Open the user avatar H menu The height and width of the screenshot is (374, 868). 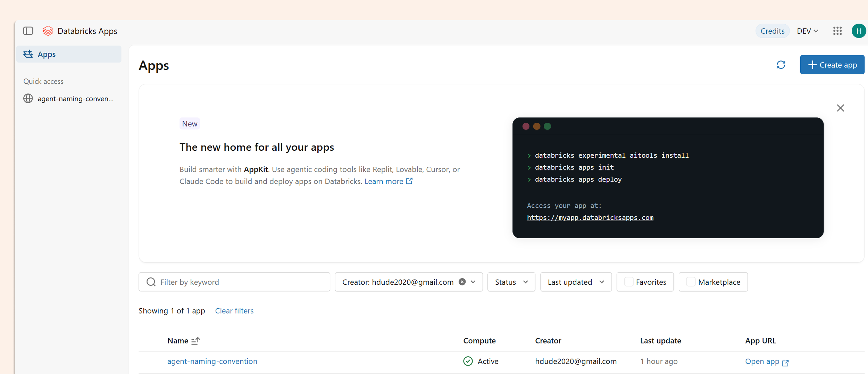click(859, 31)
